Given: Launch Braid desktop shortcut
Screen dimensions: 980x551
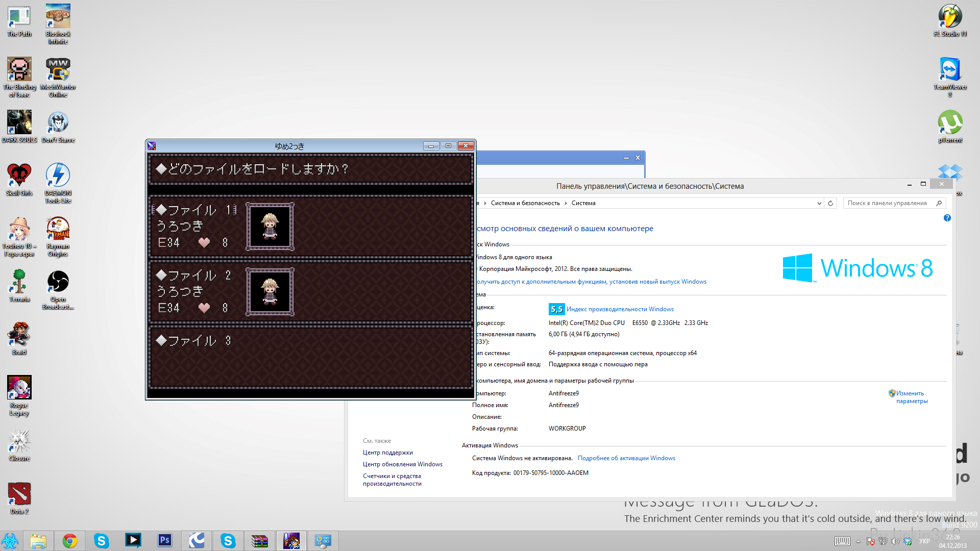Looking at the screenshot, I should tap(19, 339).
